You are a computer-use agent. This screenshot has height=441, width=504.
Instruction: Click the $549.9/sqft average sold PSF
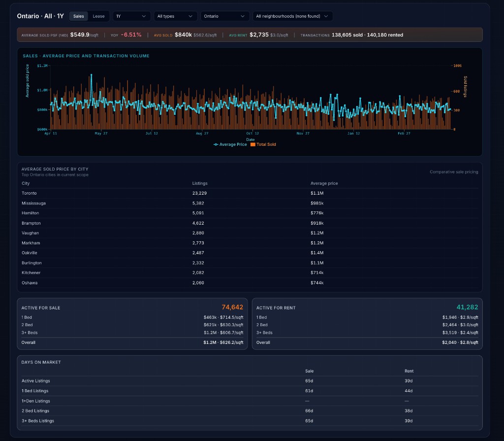tap(84, 35)
